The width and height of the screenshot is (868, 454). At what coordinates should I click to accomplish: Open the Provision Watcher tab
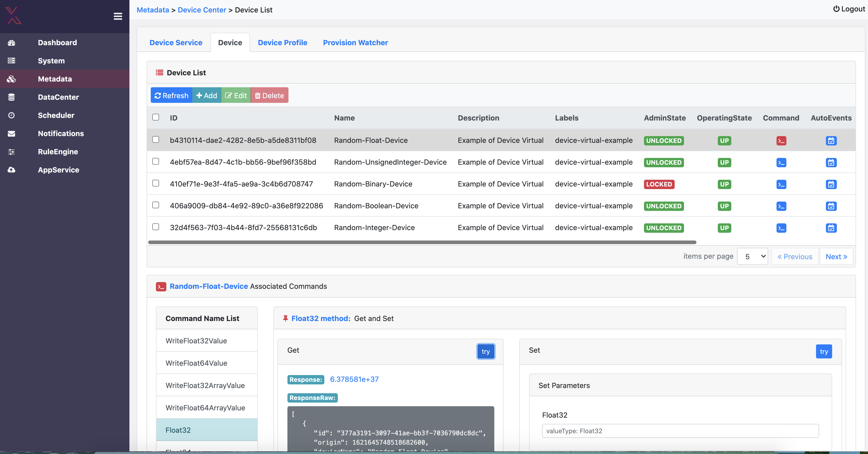coord(355,43)
